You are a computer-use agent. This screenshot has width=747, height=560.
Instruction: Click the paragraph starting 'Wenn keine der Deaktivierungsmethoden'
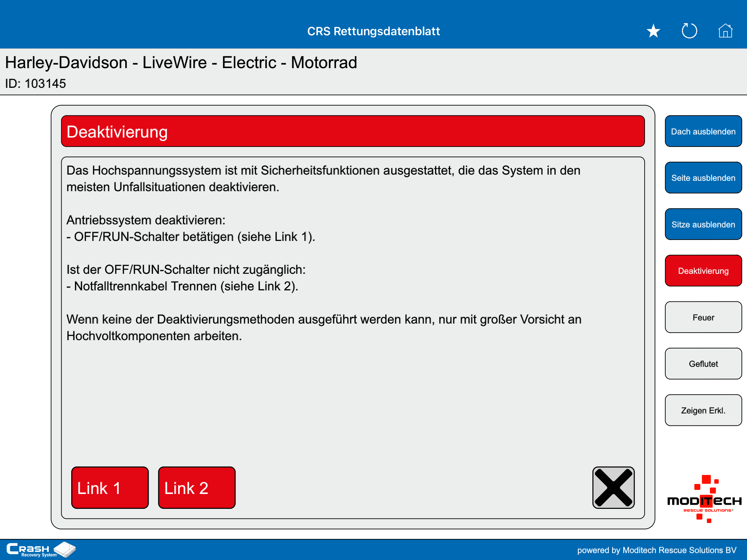click(324, 328)
